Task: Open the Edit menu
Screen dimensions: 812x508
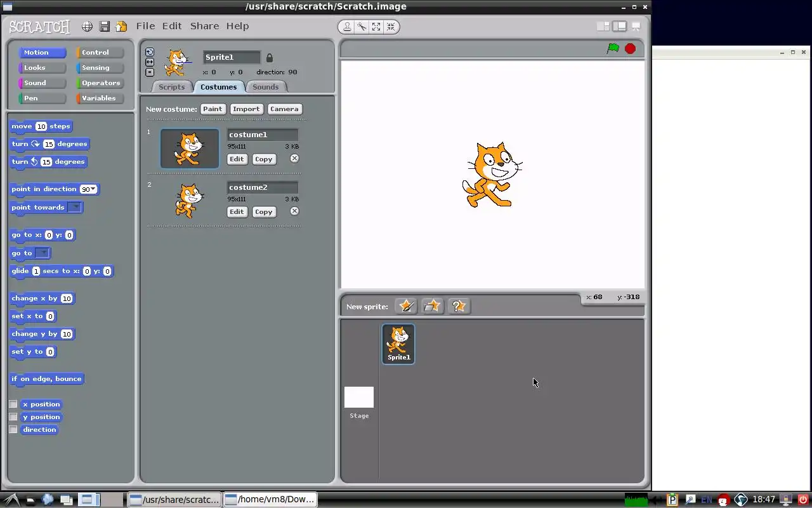Action: [x=172, y=26]
